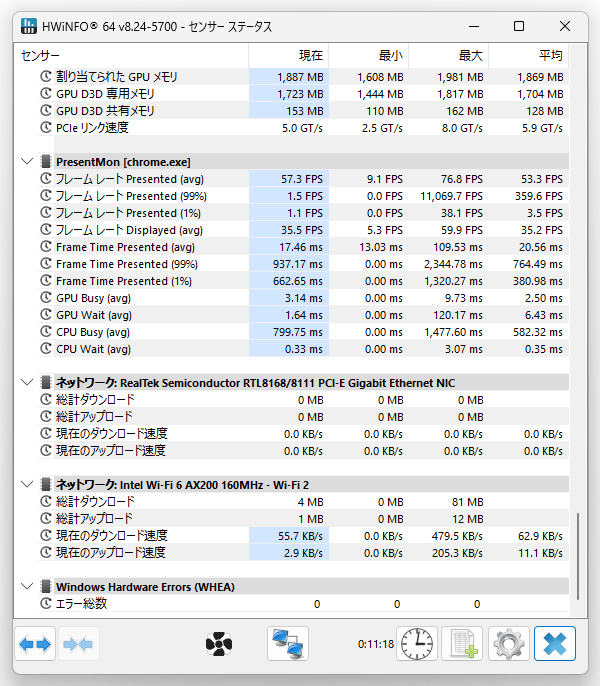
Task: Click clock icon of フレーム レート Displayed (avg)
Action: (x=46, y=230)
